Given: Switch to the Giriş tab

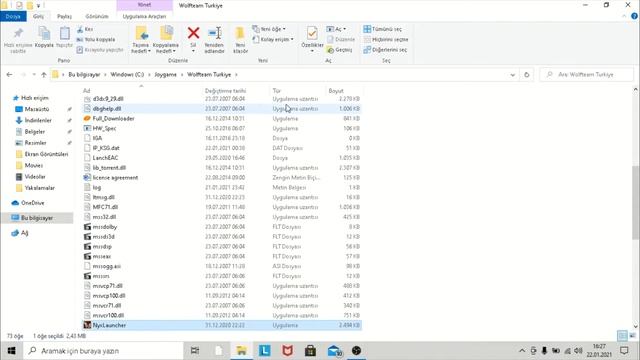Looking at the screenshot, I should [38, 16].
